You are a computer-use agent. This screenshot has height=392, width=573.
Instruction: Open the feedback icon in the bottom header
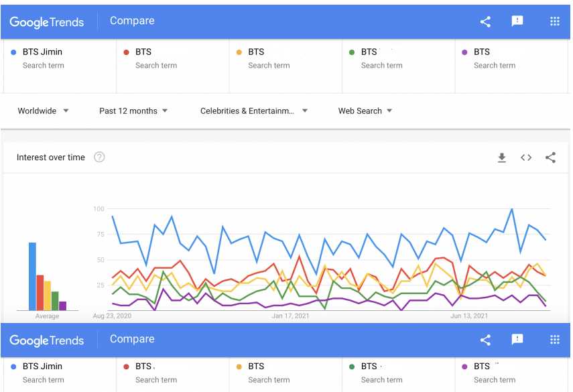[x=517, y=339]
